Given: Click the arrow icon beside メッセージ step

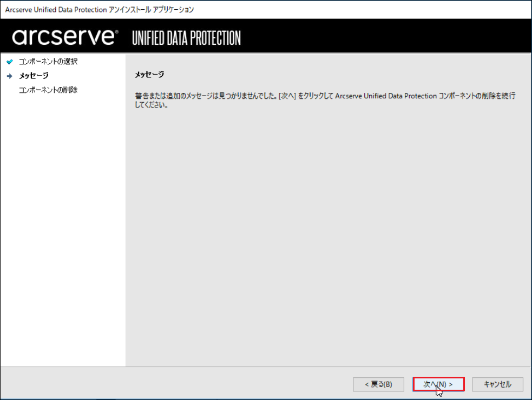Looking at the screenshot, I should [10, 76].
